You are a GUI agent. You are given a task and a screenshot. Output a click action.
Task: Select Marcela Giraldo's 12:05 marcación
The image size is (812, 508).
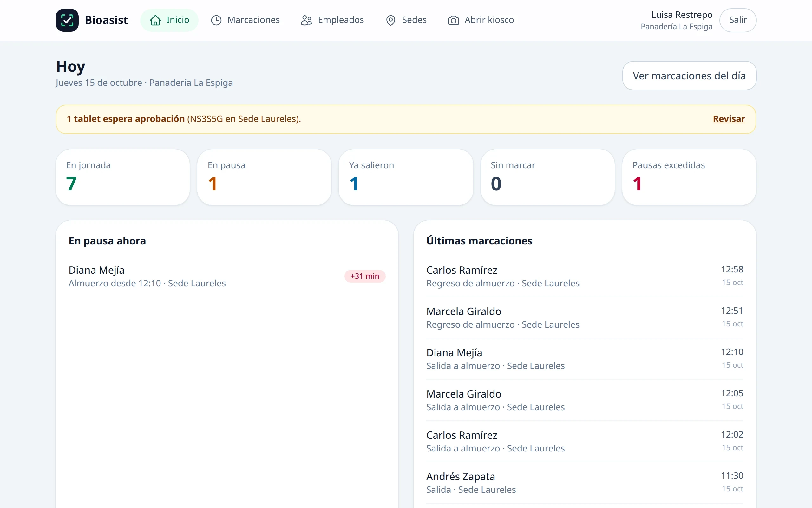[585, 400]
